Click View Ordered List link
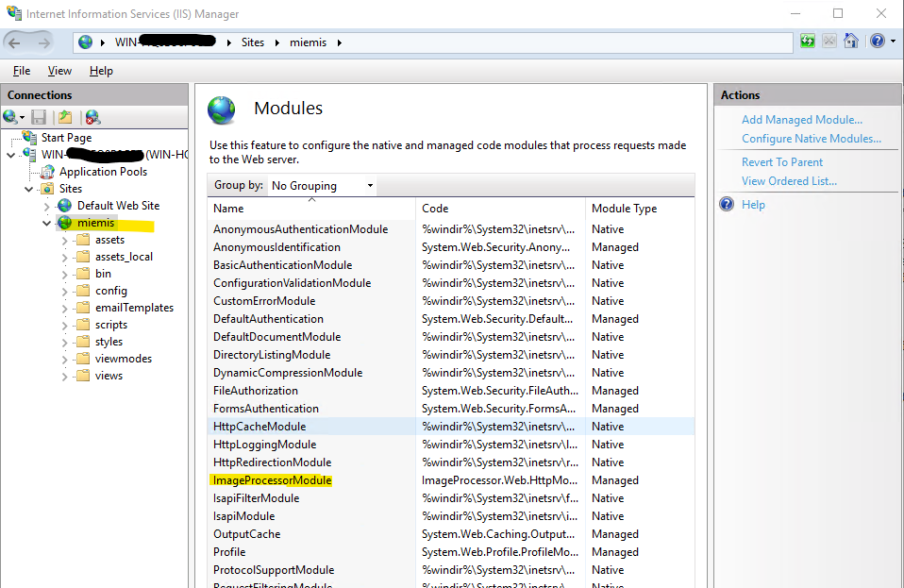Viewport: 904px width, 588px height. [x=789, y=181]
